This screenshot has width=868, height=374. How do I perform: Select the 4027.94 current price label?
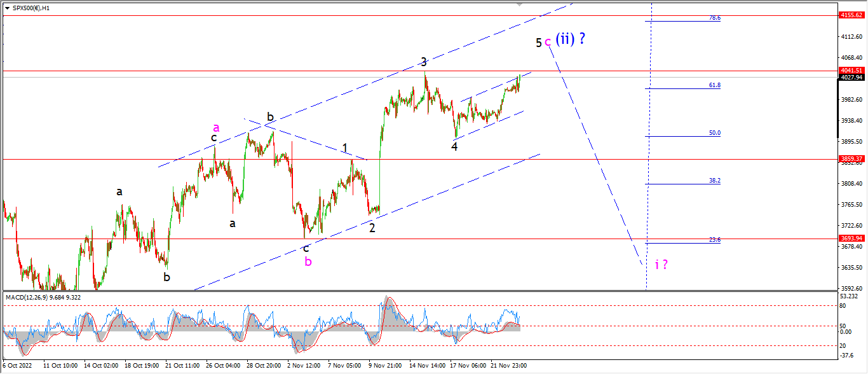tap(851, 78)
